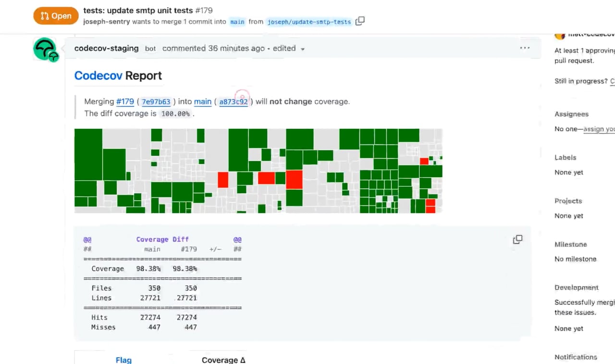Open the Codecov report link
The width and height of the screenshot is (615, 364).
pyautogui.click(x=98, y=75)
